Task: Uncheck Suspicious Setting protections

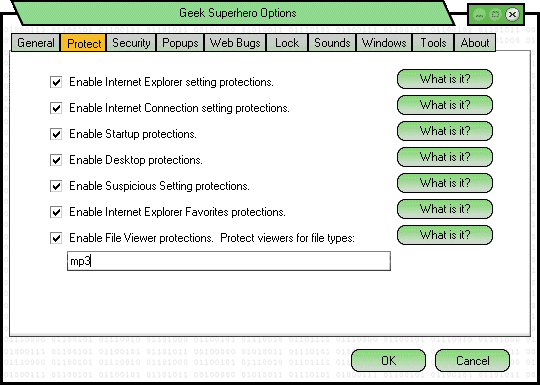Action: [56, 186]
